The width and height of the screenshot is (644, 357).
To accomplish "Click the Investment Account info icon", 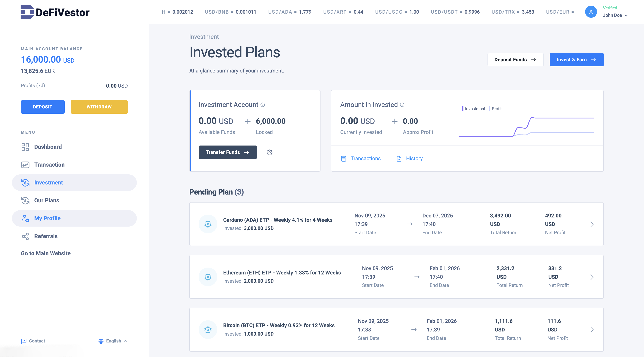I will (x=263, y=105).
